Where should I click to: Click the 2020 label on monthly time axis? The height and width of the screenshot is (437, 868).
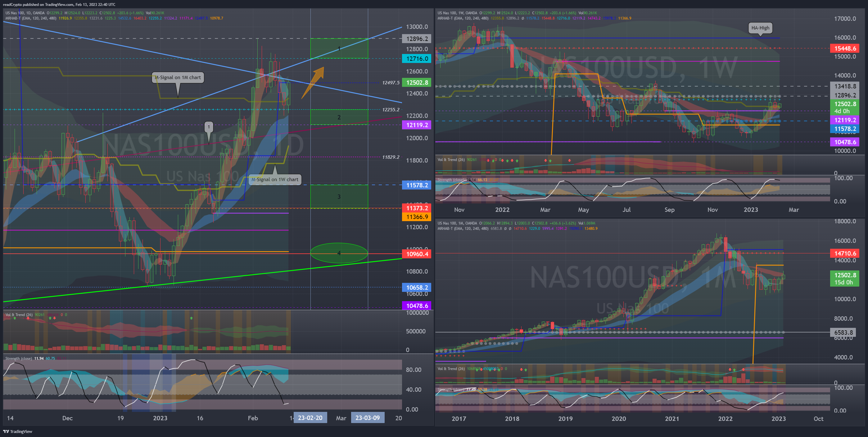click(619, 419)
